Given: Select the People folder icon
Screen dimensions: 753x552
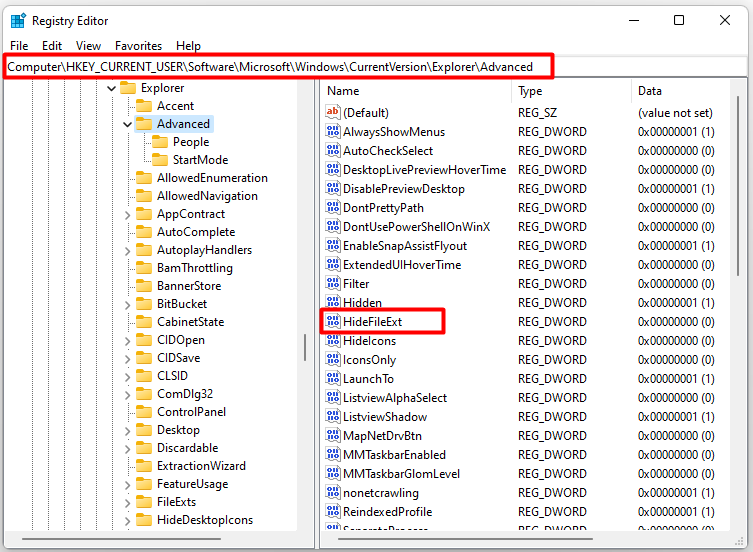Looking at the screenshot, I should [159, 142].
